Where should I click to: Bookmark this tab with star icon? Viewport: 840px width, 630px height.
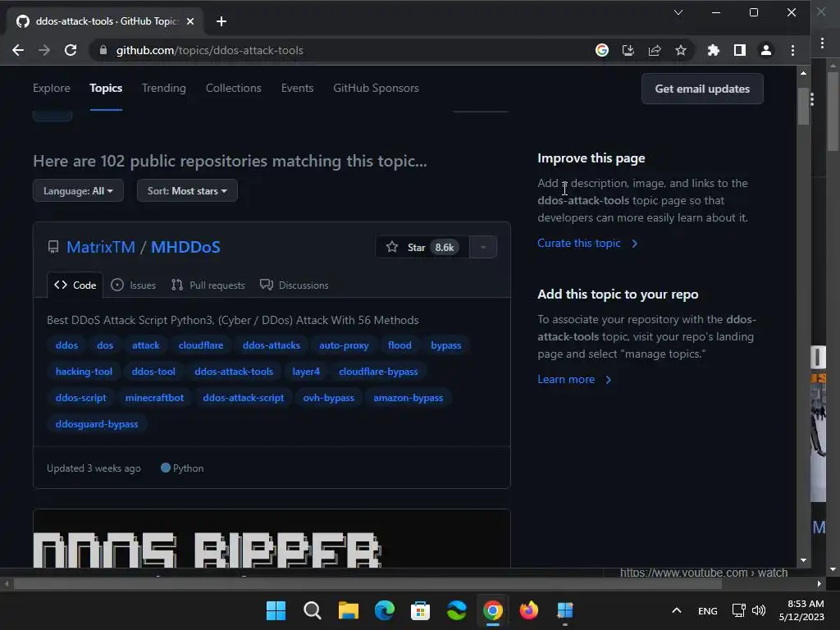(680, 50)
